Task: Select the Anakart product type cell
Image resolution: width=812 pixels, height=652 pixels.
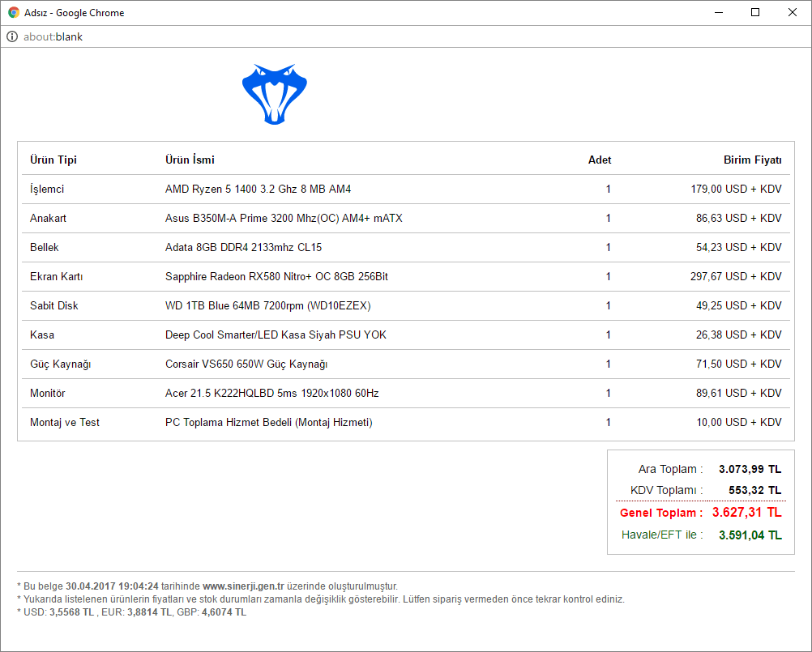Action: coord(48,219)
